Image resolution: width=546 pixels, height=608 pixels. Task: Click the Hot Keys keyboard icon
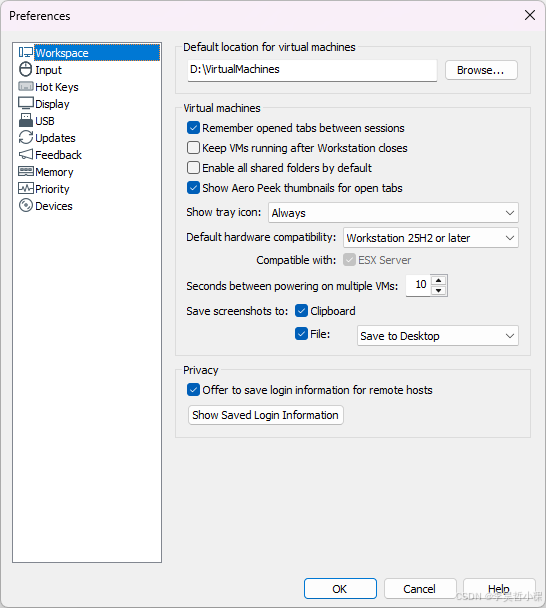pyautogui.click(x=26, y=86)
